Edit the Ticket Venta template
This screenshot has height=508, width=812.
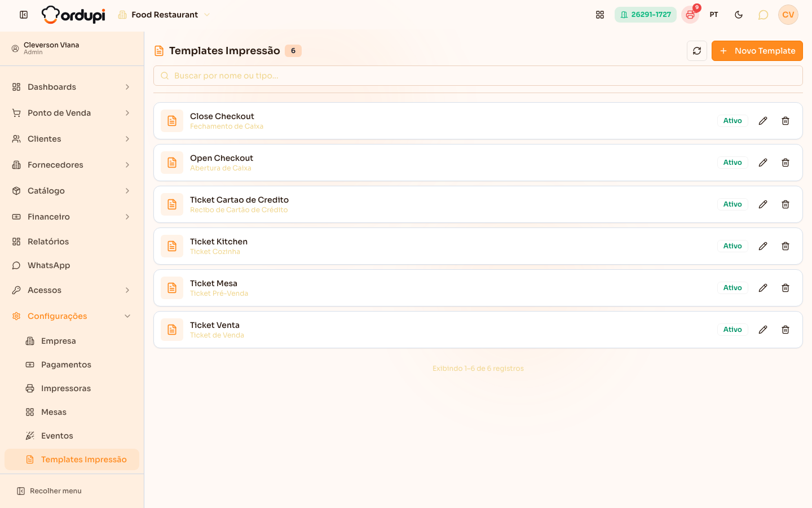click(763, 330)
